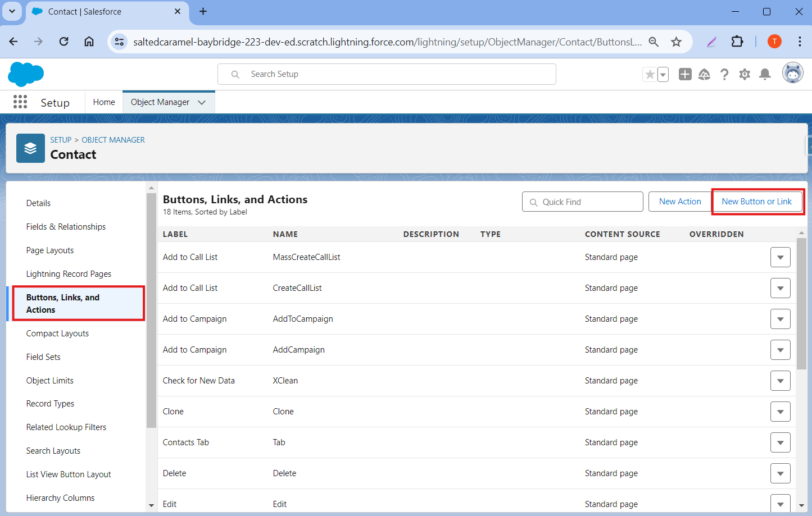This screenshot has width=812, height=516.
Task: Click the Contact object layers icon
Action: [30, 148]
